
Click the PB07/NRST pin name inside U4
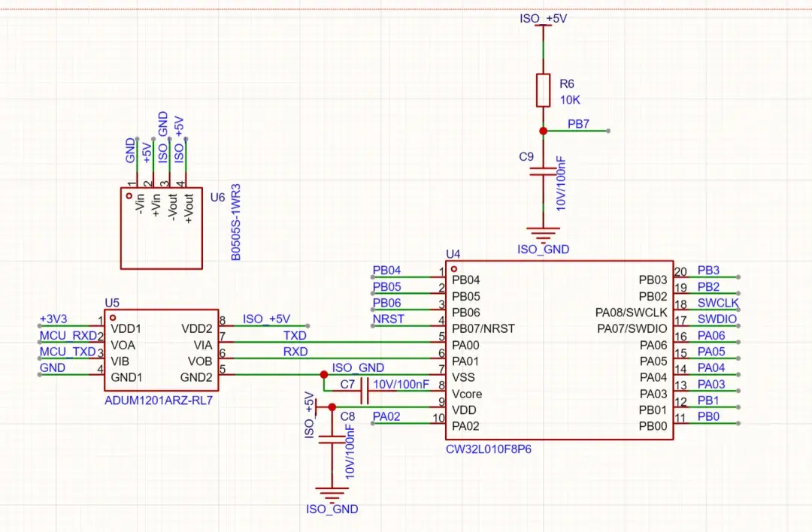tap(483, 328)
